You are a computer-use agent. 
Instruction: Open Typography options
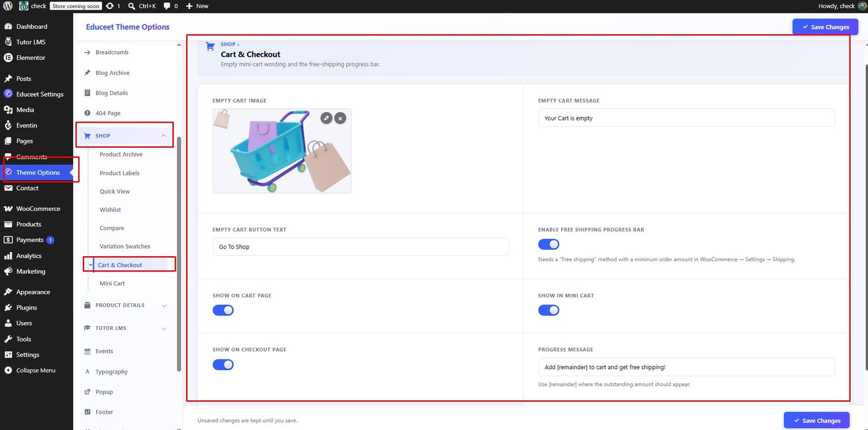point(112,372)
